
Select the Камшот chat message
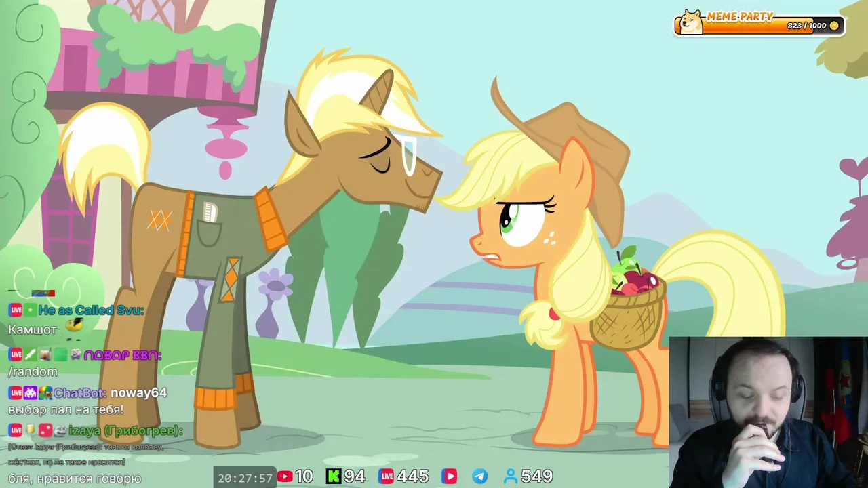(33, 329)
